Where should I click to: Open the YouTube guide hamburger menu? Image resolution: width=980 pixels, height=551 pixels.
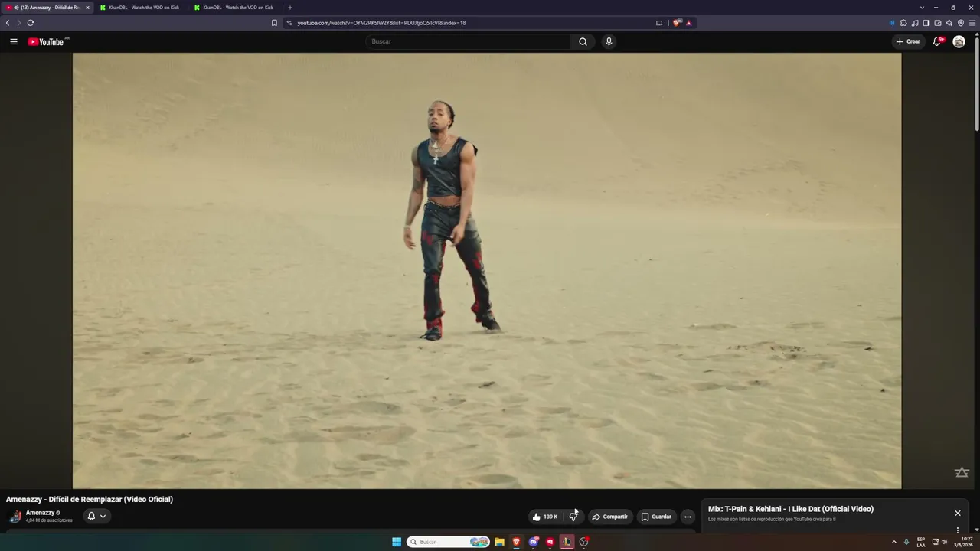tap(14, 41)
